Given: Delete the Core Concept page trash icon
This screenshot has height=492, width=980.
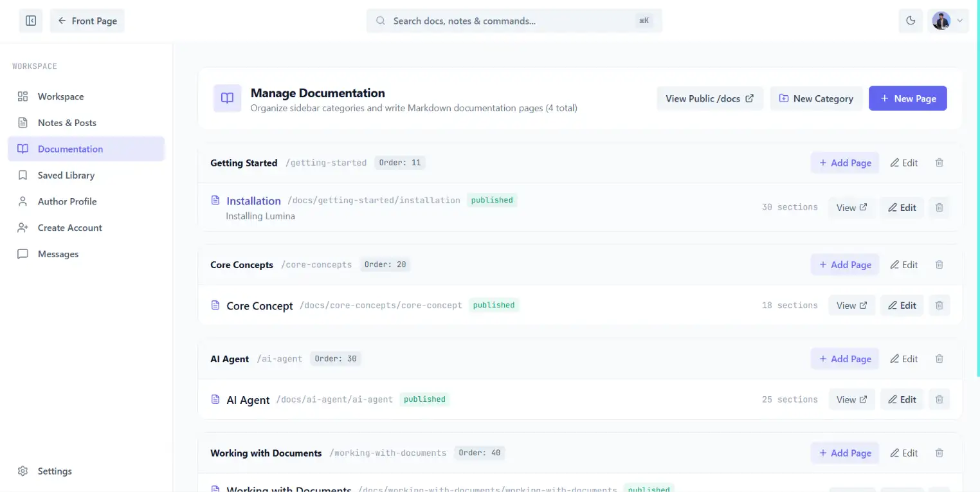Looking at the screenshot, I should [x=939, y=305].
